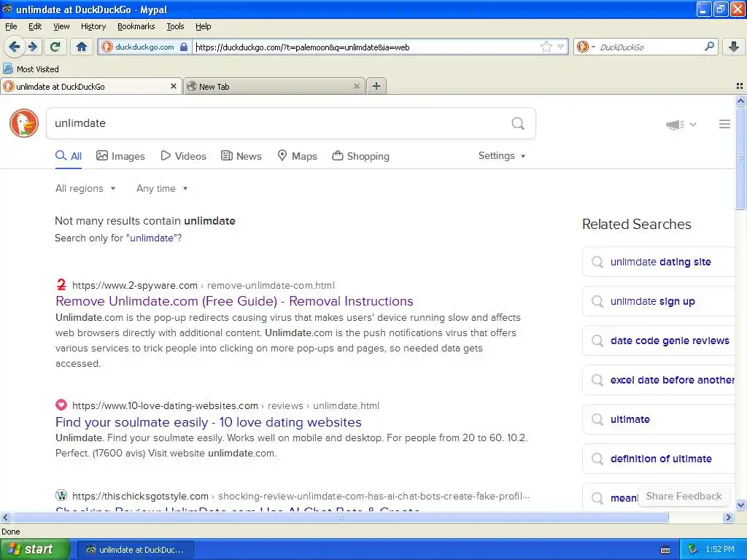Open the Tools menu
The width and height of the screenshot is (747, 560).
point(175,26)
